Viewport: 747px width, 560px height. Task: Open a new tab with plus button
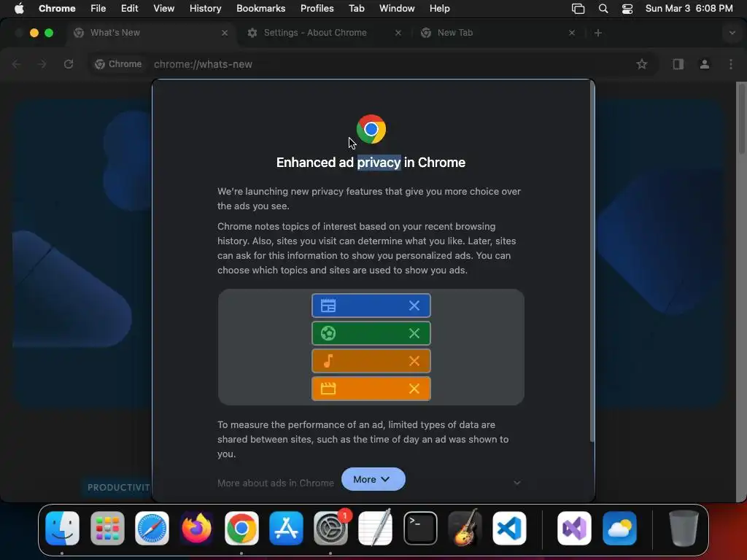pyautogui.click(x=598, y=33)
